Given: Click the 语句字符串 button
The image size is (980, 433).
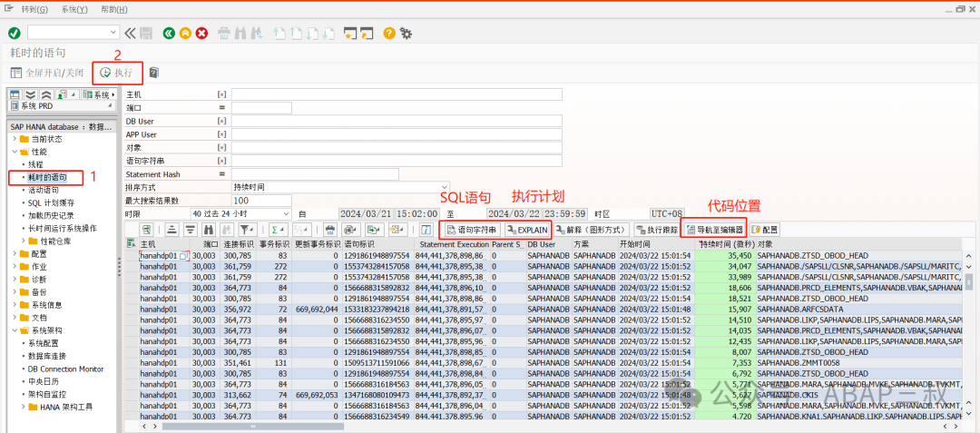Looking at the screenshot, I should (473, 230).
